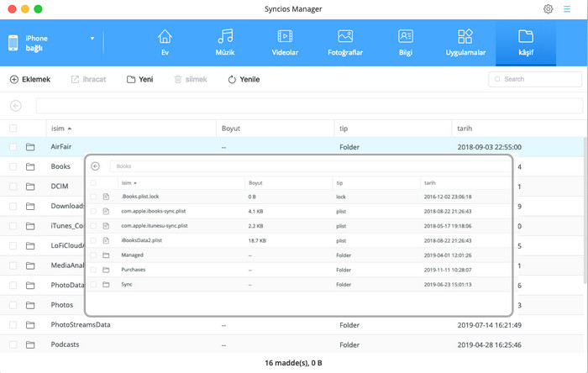Select the Podcasts folder name
Viewport: 588px width, 373px height.
(65, 344)
